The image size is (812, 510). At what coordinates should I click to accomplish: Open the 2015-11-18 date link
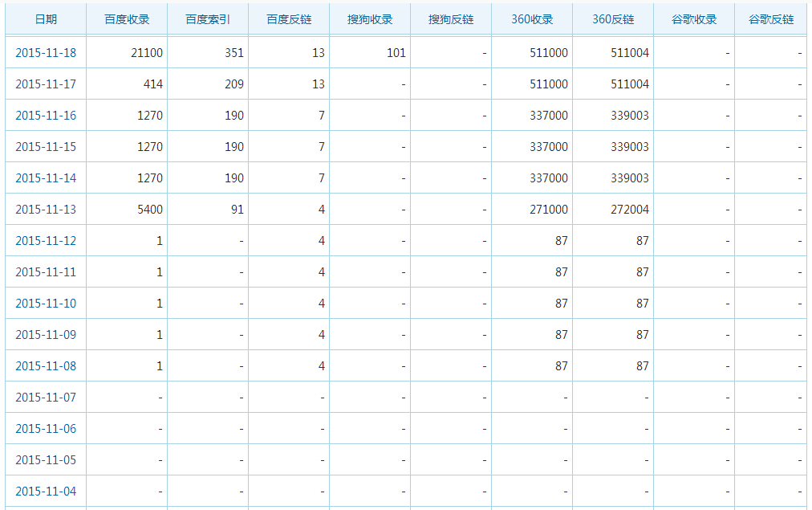click(46, 53)
